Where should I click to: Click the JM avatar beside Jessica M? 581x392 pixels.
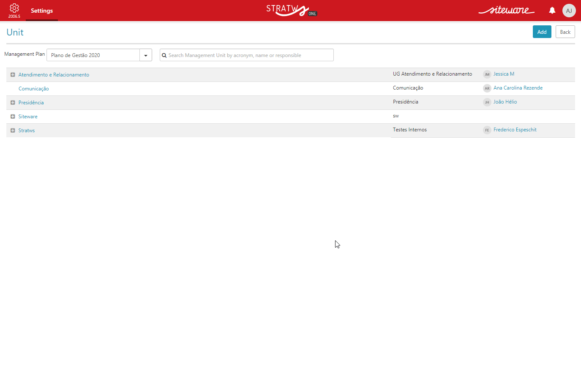[487, 74]
